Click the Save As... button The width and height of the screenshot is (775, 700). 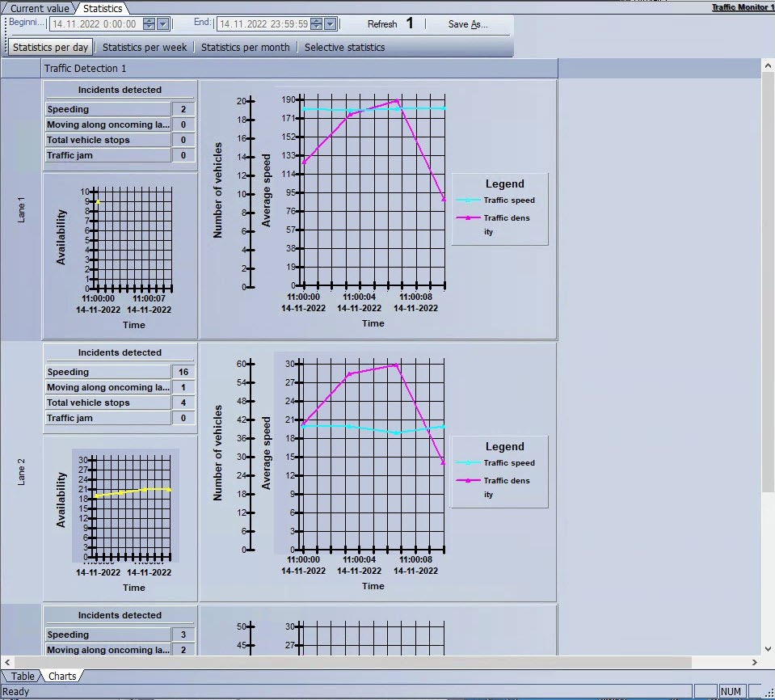coord(468,24)
